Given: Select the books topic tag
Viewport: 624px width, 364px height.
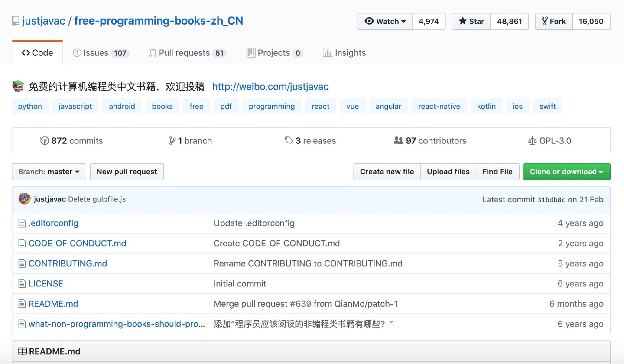Looking at the screenshot, I should click(162, 107).
